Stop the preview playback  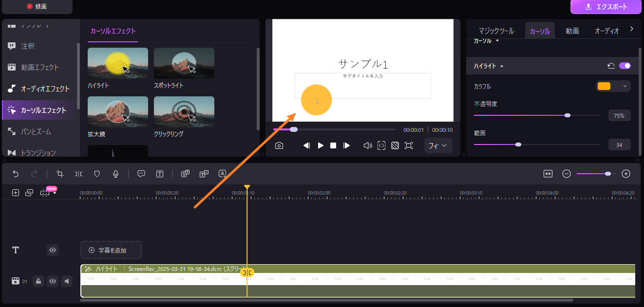click(x=333, y=145)
